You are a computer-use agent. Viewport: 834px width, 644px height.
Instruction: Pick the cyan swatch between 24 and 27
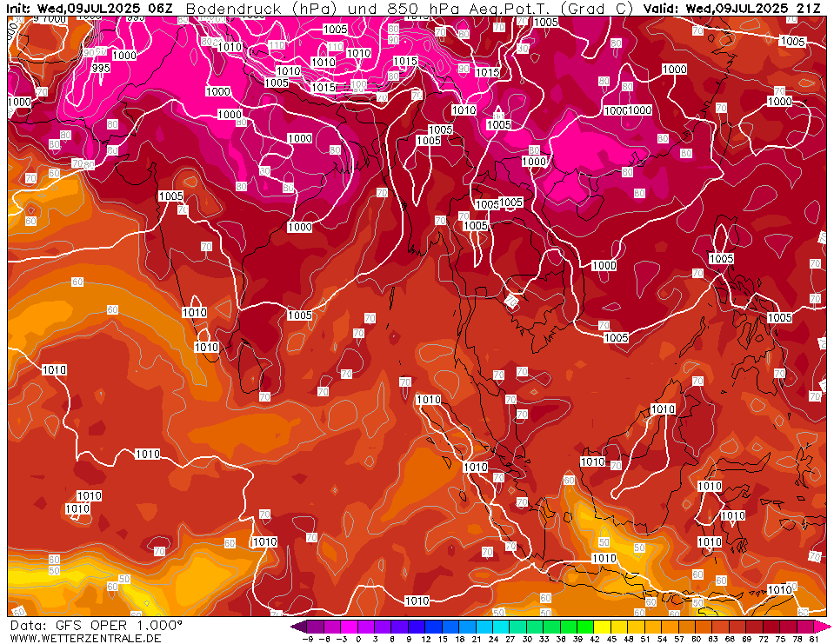[501, 627]
